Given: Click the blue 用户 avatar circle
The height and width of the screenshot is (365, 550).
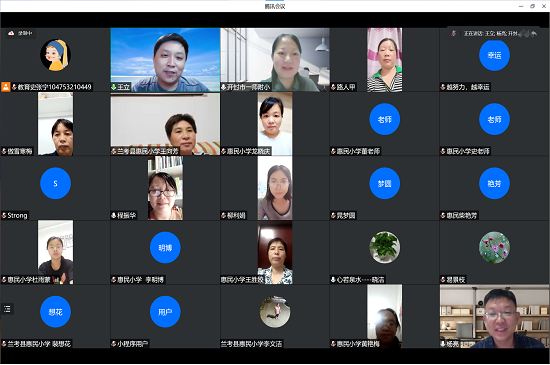Looking at the screenshot, I should [165, 312].
